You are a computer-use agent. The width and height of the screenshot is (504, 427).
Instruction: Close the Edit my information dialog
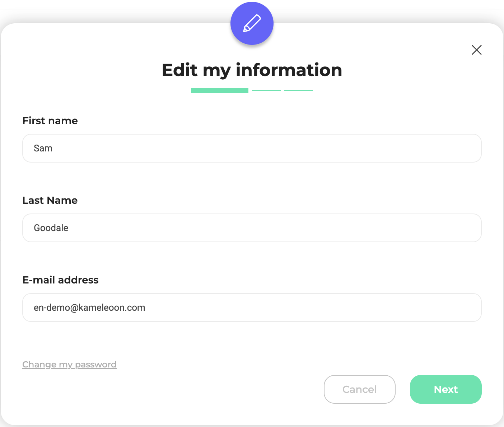476,50
